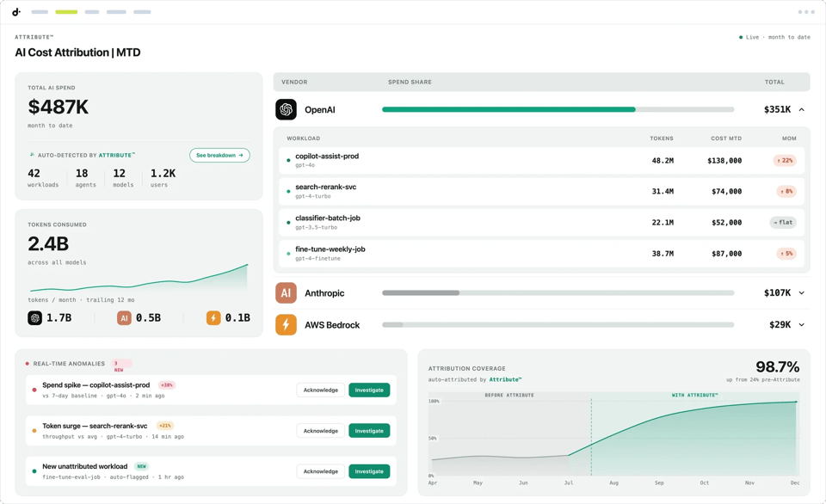The width and height of the screenshot is (826, 504).
Task: Click the 22% MoM badge for copilot-assist-prod
Action: [x=785, y=161]
